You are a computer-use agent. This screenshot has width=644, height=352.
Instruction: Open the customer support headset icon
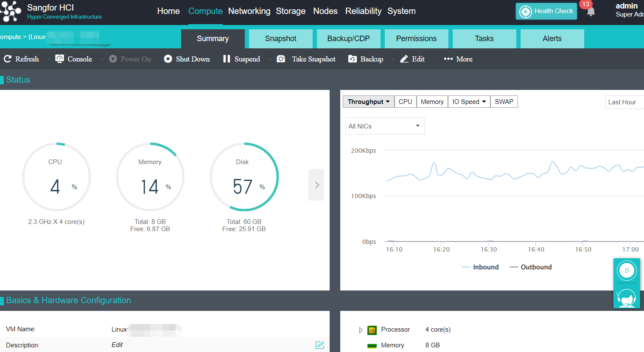627,297
